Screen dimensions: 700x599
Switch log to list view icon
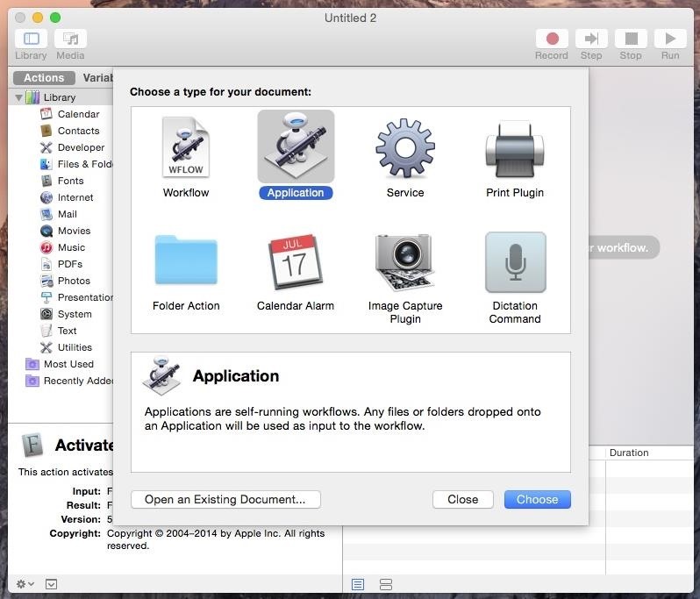(x=358, y=584)
